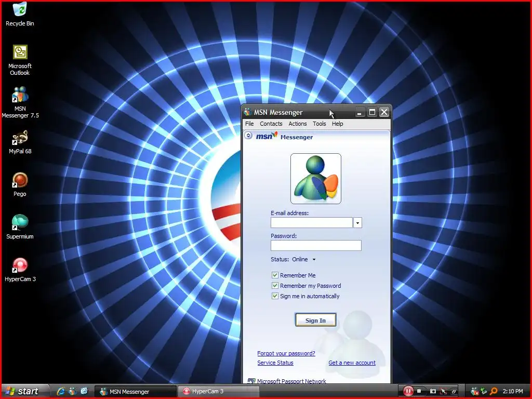This screenshot has width=532, height=399.
Task: Open the Tools menu
Action: (320, 124)
